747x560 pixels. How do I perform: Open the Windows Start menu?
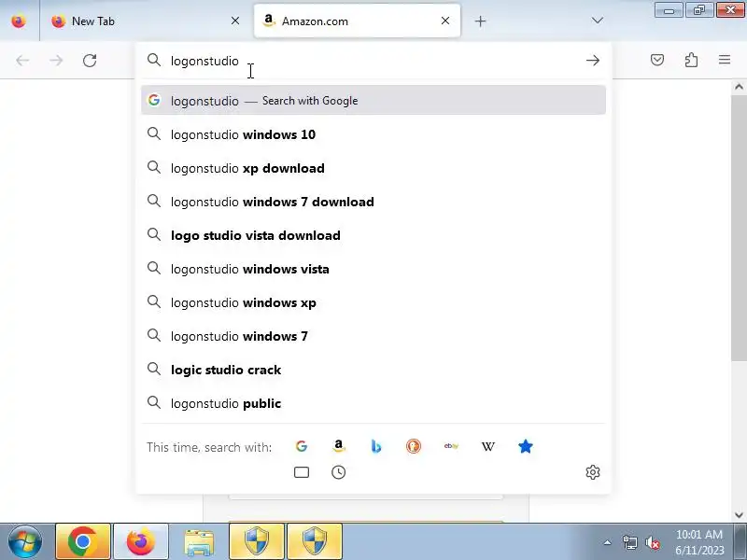tap(25, 541)
